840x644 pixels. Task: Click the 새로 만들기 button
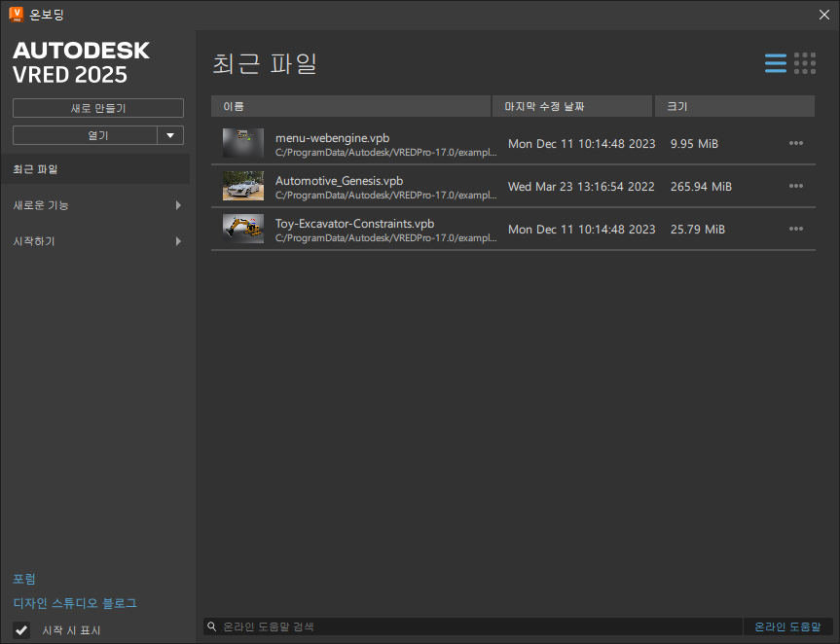tap(98, 108)
